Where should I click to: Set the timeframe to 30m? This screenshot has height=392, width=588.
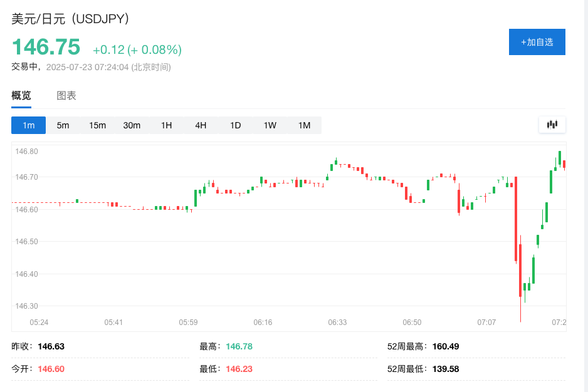(132, 125)
